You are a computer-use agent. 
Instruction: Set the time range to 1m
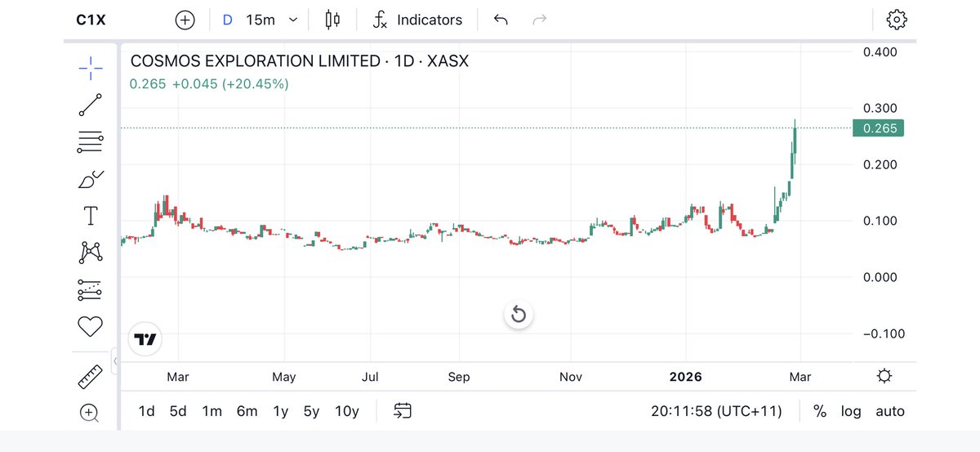(212, 411)
